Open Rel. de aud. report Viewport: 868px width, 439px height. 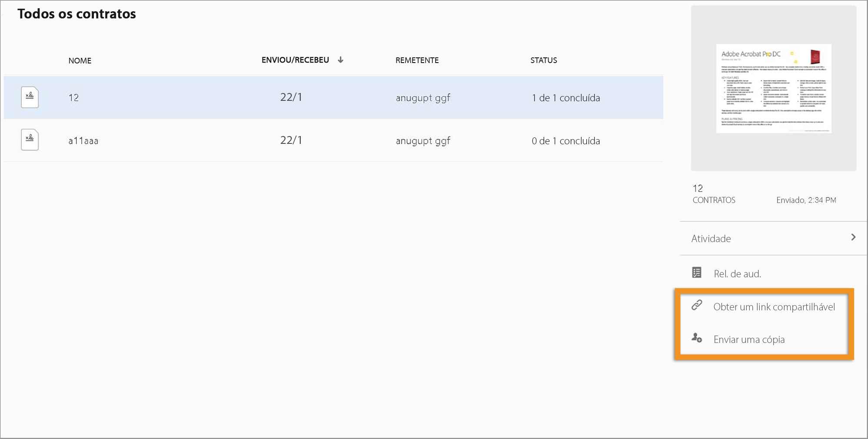click(x=737, y=274)
